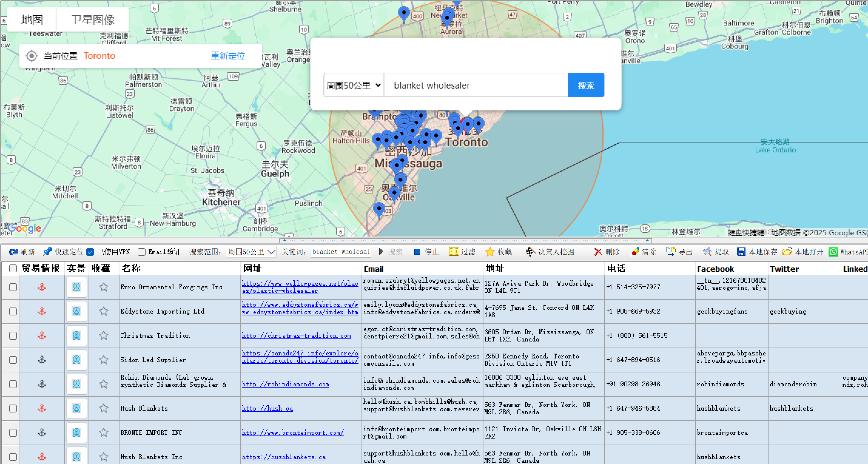Star Hush Blankets as favorite

104,409
